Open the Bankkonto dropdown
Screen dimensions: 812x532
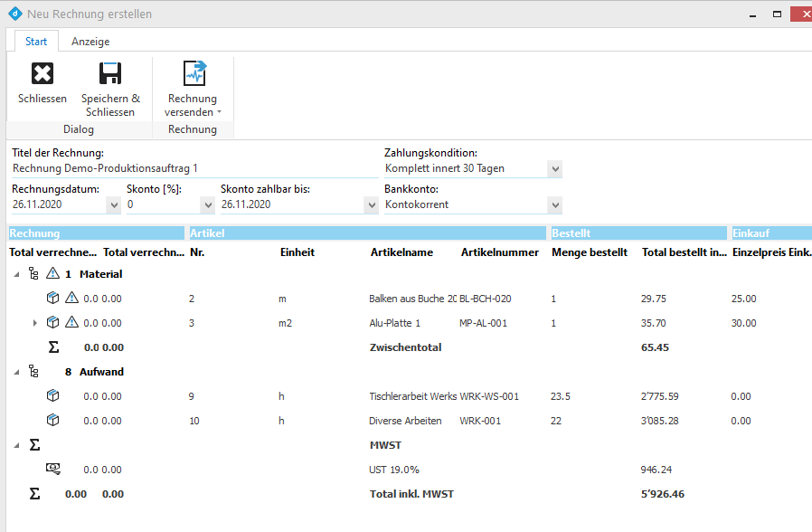click(554, 205)
